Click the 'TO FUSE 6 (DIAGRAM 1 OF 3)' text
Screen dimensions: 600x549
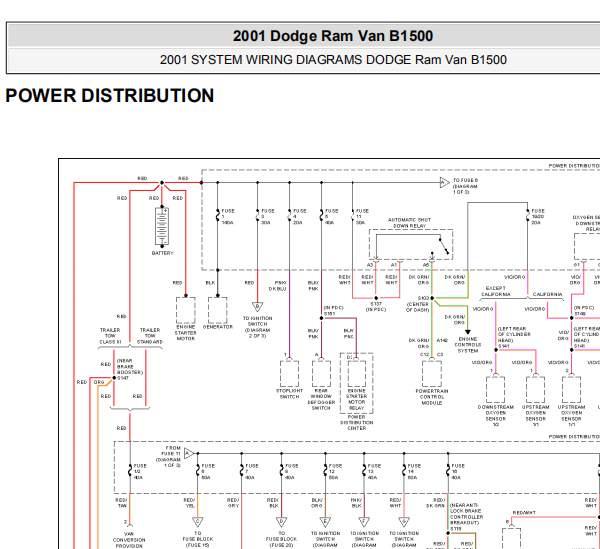(465, 186)
